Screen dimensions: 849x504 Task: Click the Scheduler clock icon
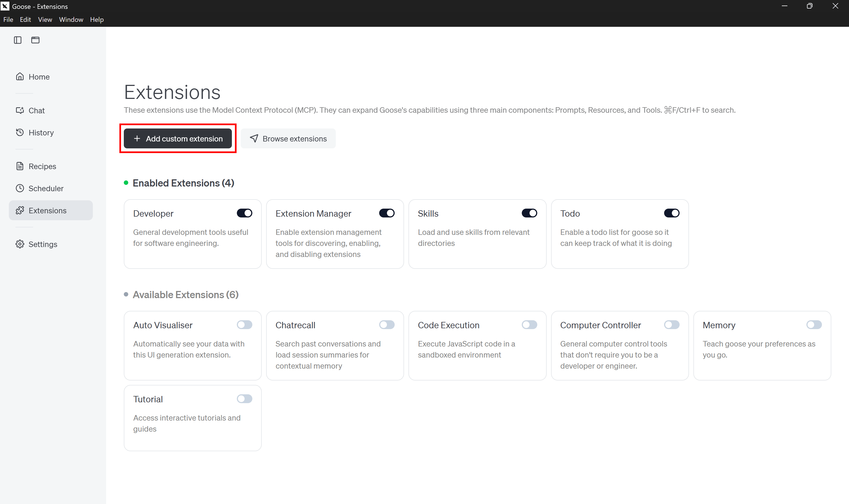[20, 188]
